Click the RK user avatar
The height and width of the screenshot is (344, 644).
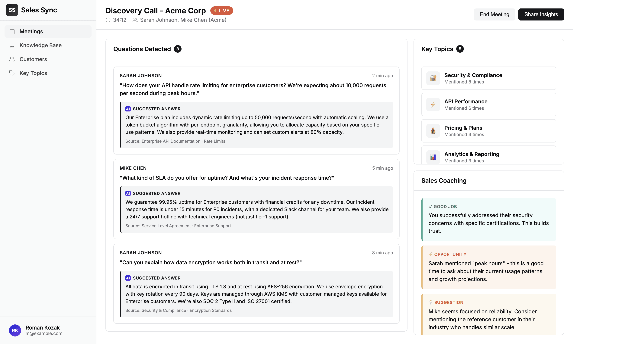click(15, 330)
